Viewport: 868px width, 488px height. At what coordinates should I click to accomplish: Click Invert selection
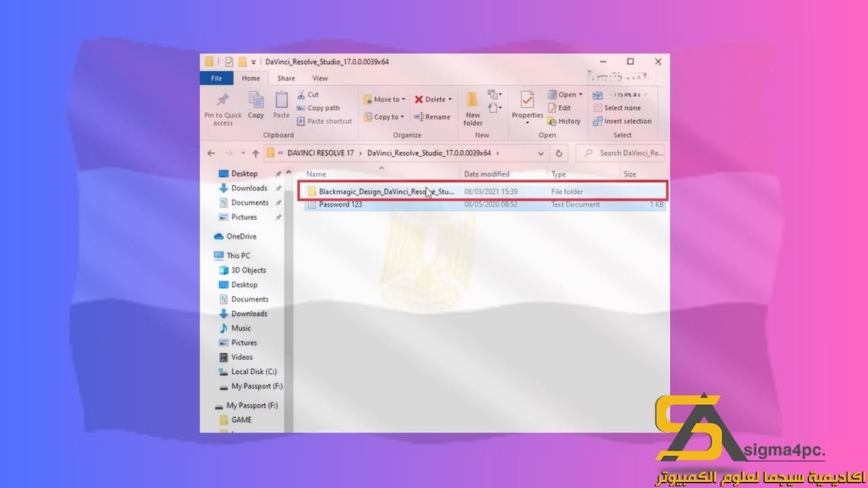[622, 121]
